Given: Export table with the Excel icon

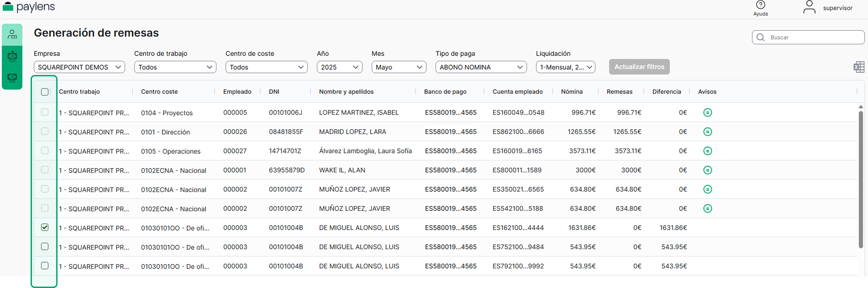Looking at the screenshot, I should point(859,67).
